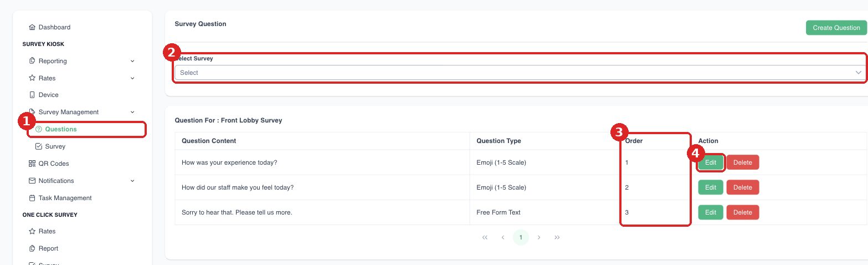This screenshot has width=868, height=265.
Task: Open Device in the sidebar
Action: click(49, 95)
